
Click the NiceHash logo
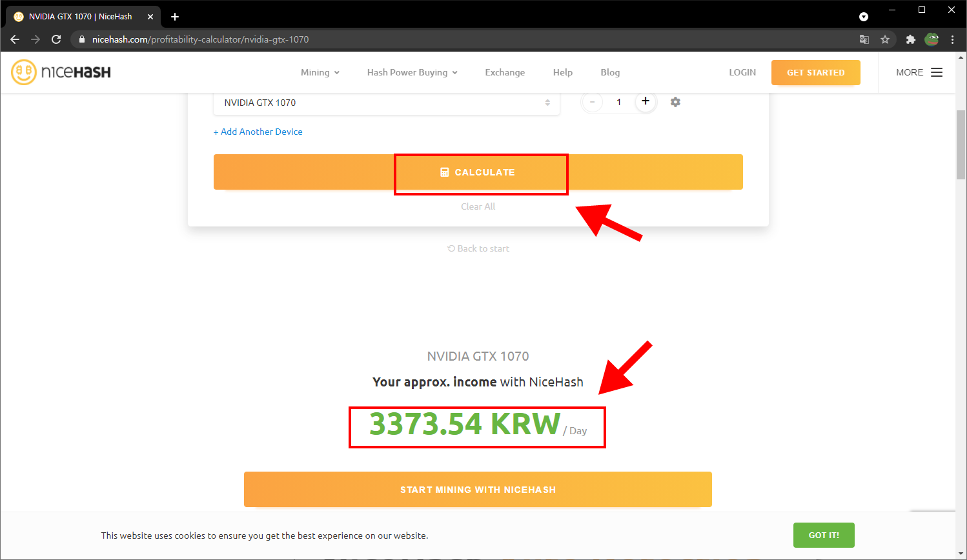click(61, 72)
